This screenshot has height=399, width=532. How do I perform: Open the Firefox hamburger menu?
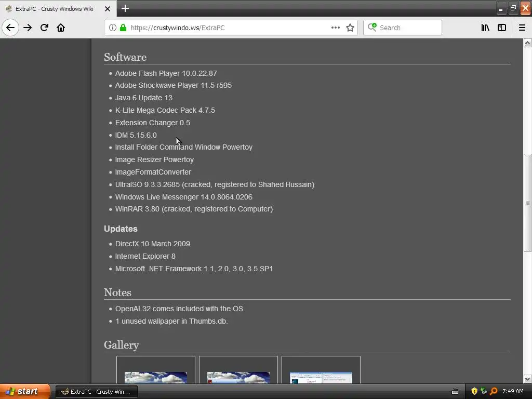pos(522,28)
